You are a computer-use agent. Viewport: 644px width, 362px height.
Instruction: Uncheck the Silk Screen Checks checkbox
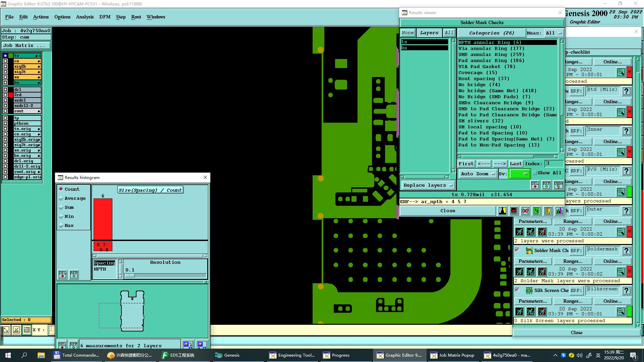pyautogui.click(x=517, y=290)
